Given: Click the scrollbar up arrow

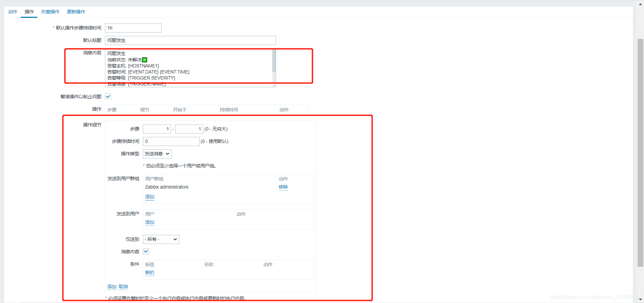Looking at the screenshot, I should pyautogui.click(x=640, y=4).
